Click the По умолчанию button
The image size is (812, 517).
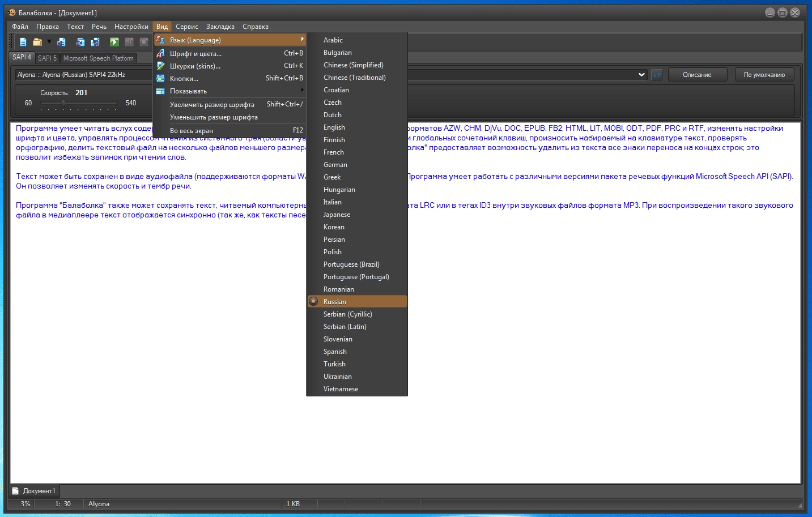[764, 75]
